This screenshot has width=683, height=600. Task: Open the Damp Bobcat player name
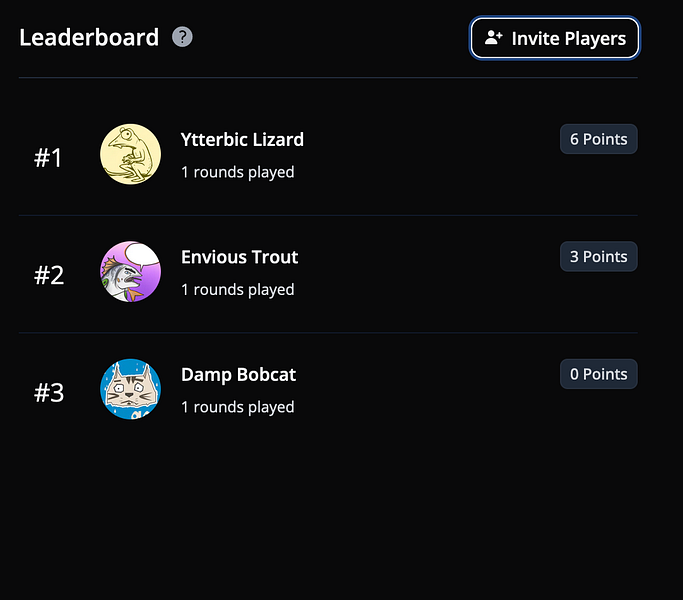pyautogui.click(x=238, y=375)
